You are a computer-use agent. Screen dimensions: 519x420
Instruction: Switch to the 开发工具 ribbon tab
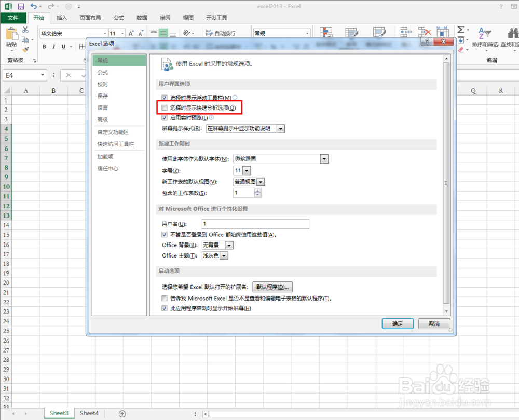(x=216, y=18)
